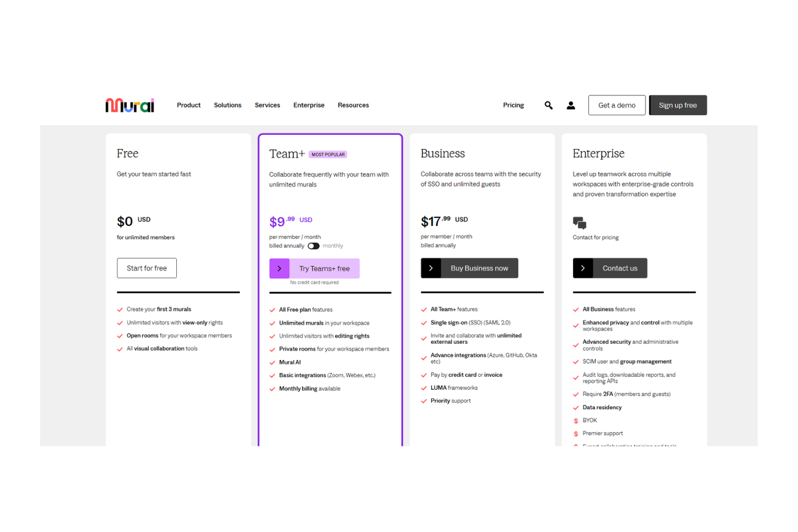Click checkmark beside Mural AI
The width and height of the screenshot is (798, 532).
click(x=272, y=363)
